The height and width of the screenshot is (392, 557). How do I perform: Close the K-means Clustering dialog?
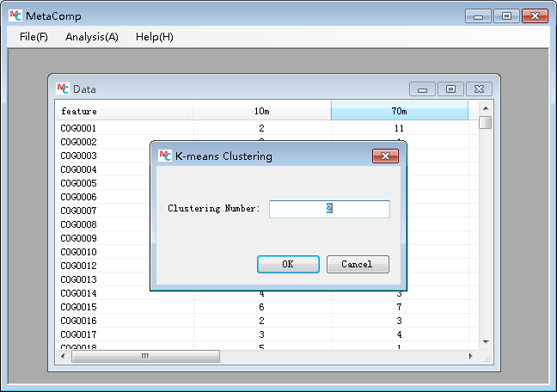pos(385,156)
